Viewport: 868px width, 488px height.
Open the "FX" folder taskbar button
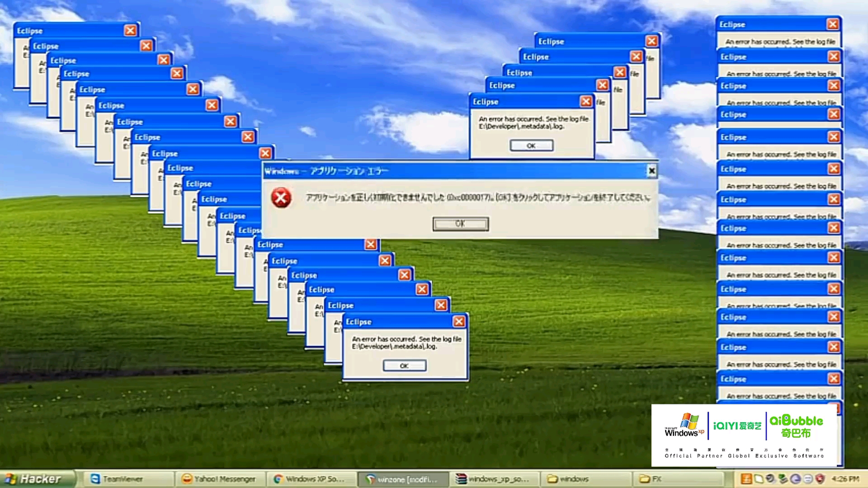tap(678, 479)
